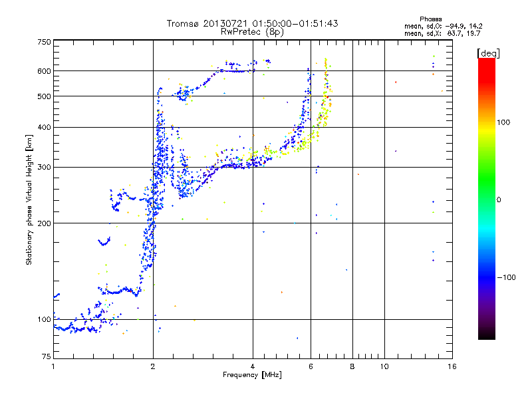Image resolution: width=532 pixels, height=399 pixels.
Task: Select the 'RwPretec (8p)' subtitle text
Action: [252, 32]
